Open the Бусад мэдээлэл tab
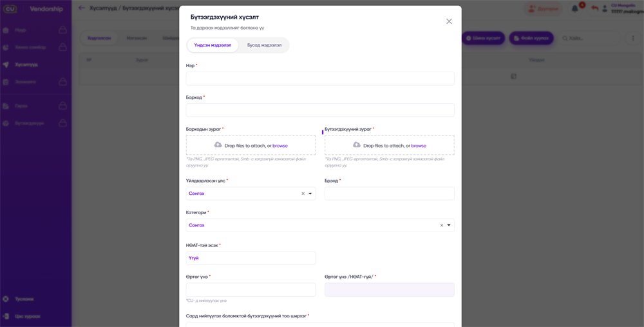 coord(264,45)
